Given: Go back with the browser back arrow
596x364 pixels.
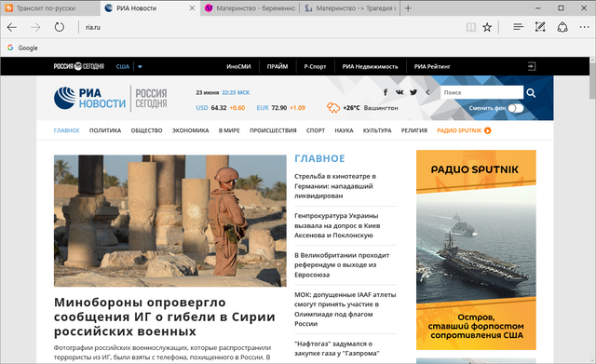Looking at the screenshot, I should click(x=12, y=27).
